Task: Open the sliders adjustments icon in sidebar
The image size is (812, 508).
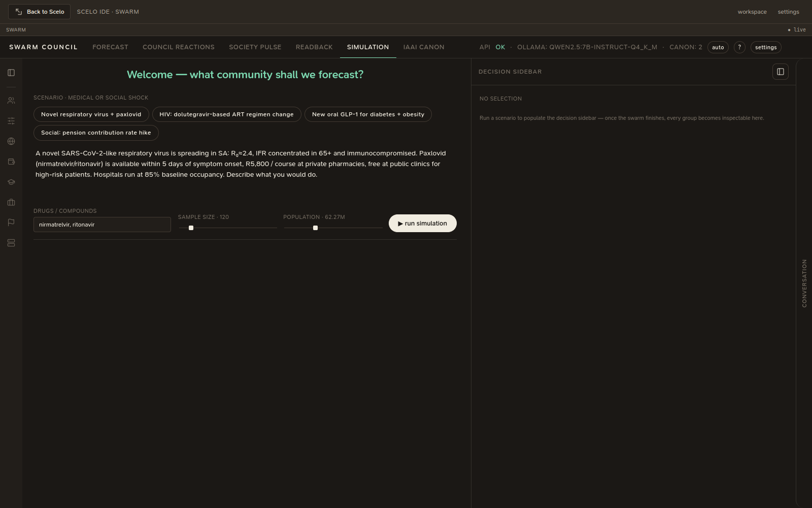Action: click(11, 121)
